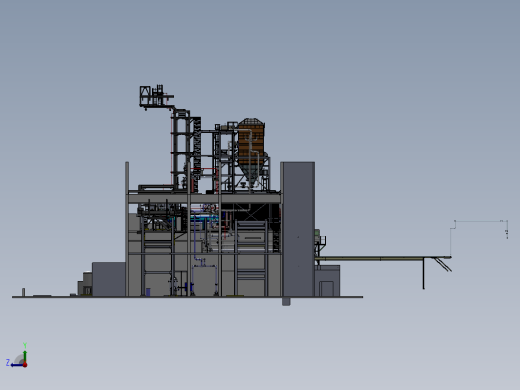Viewport: 520px width, 390px height.
Task: Select the small gray building with door
Action: (327, 281)
